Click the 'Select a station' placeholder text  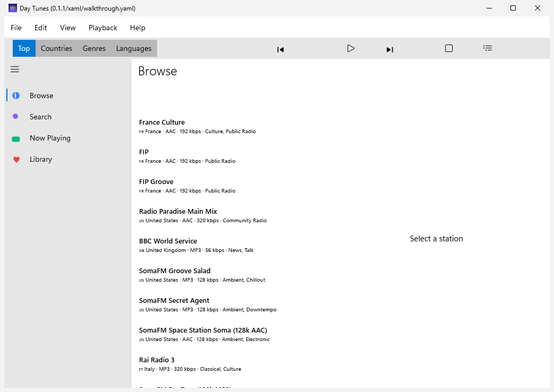point(436,238)
